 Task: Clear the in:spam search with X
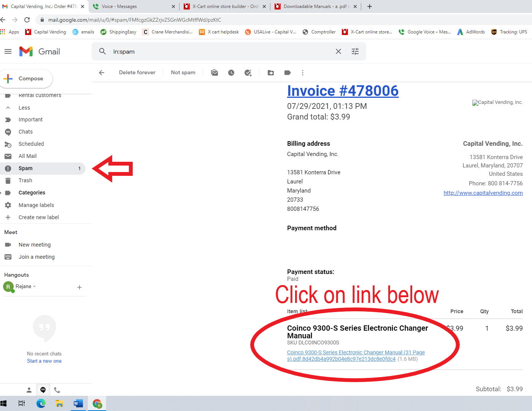click(x=338, y=51)
